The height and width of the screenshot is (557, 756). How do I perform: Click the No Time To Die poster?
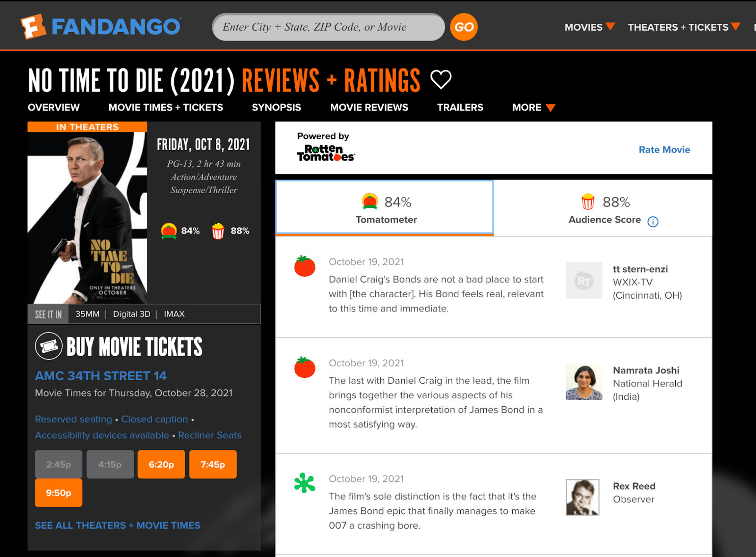pyautogui.click(x=87, y=218)
